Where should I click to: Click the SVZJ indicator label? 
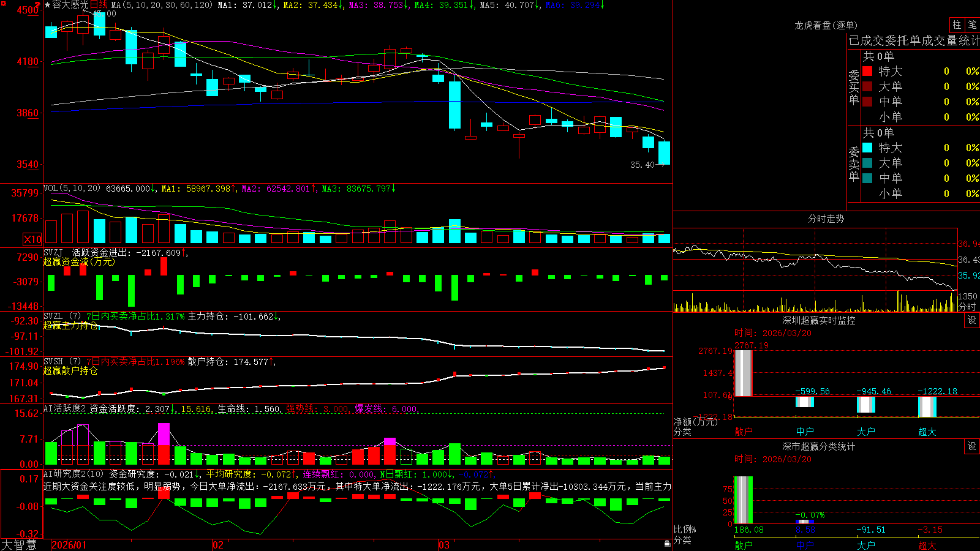(x=53, y=252)
